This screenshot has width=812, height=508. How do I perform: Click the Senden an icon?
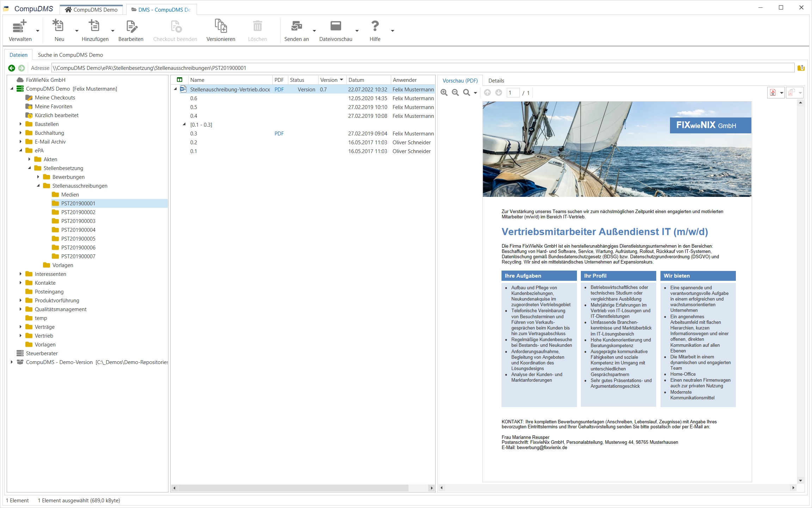[296, 26]
